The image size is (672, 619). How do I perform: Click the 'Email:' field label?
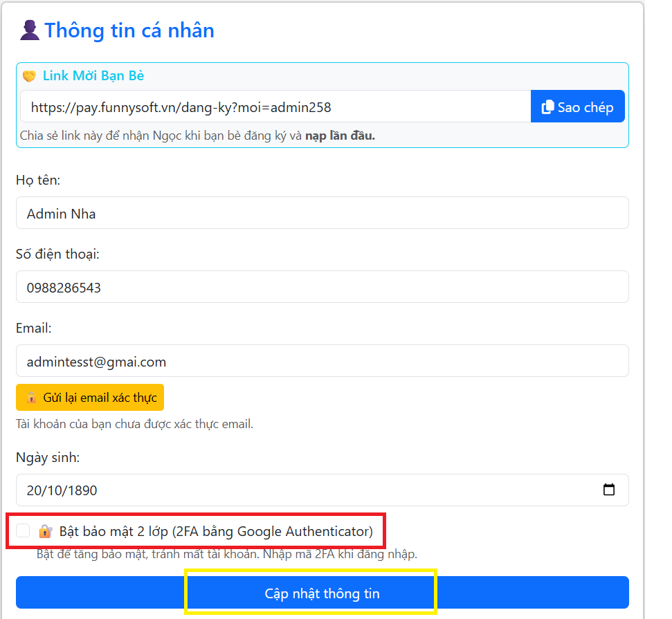tap(34, 328)
